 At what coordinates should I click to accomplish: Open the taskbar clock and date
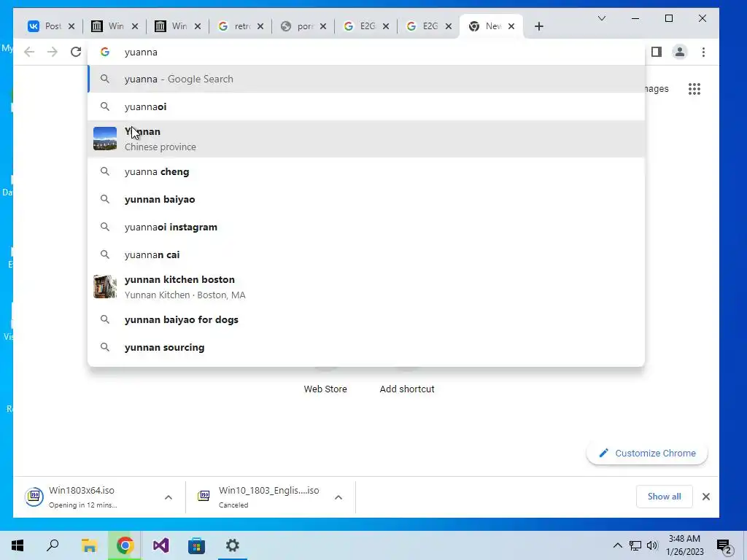684,545
